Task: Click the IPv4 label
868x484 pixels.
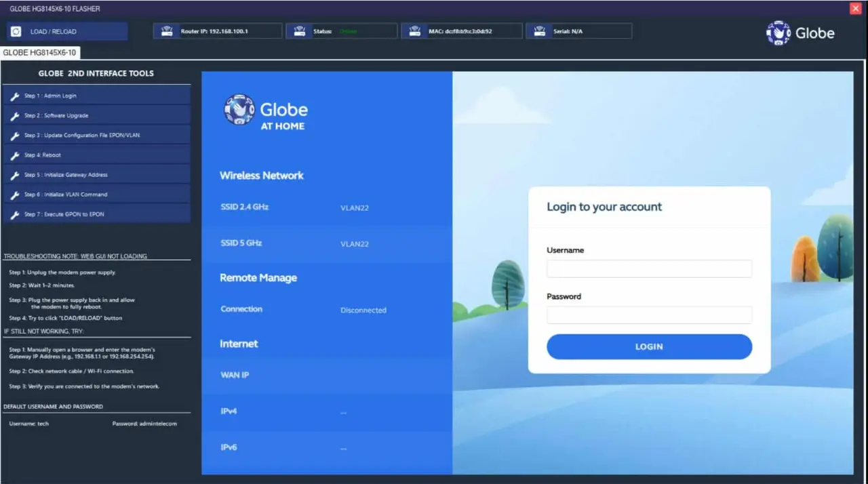Action: 229,411
